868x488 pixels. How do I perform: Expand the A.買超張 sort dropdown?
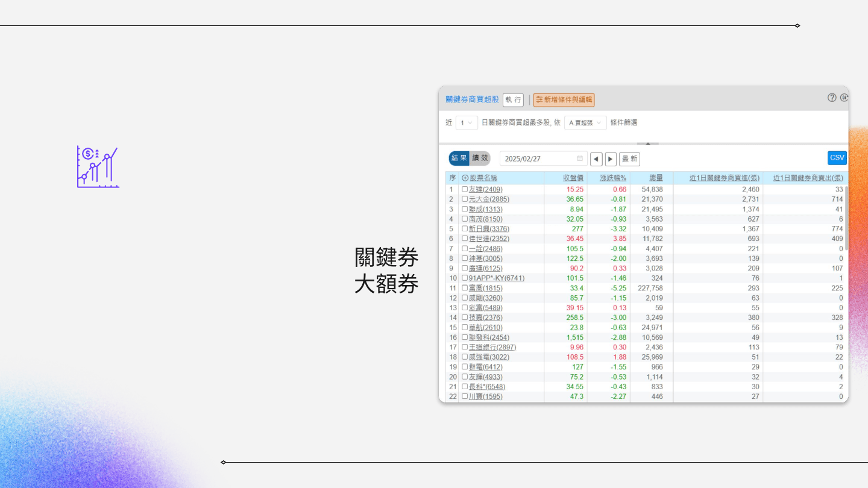585,123
